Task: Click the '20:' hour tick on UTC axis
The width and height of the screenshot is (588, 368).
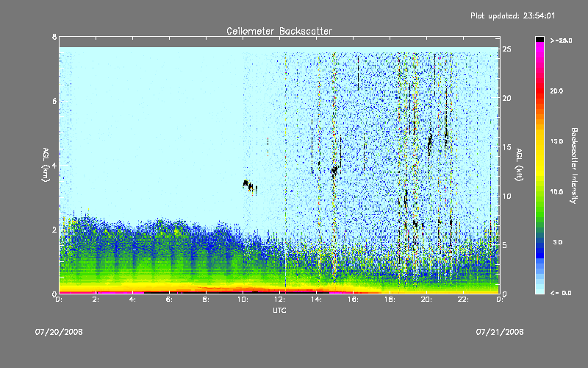Action: [x=427, y=300]
